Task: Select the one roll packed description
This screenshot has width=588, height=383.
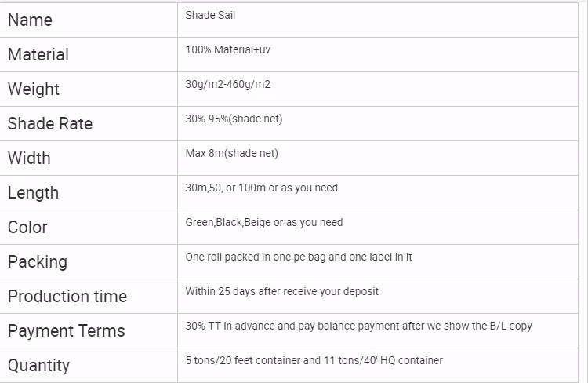Action: tap(299, 257)
